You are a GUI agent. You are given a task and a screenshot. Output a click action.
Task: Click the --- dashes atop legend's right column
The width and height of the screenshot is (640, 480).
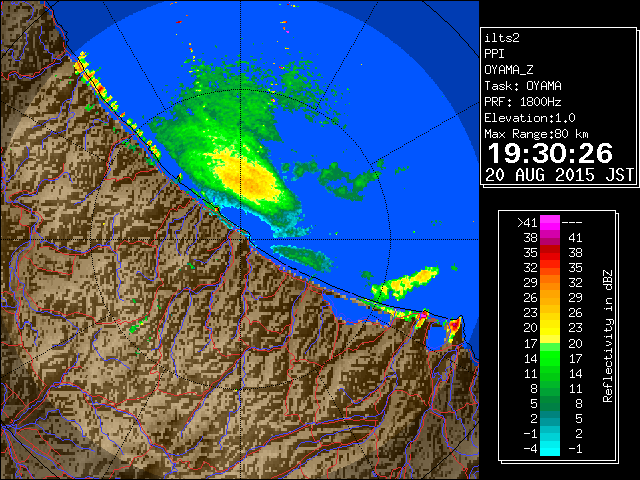572,223
